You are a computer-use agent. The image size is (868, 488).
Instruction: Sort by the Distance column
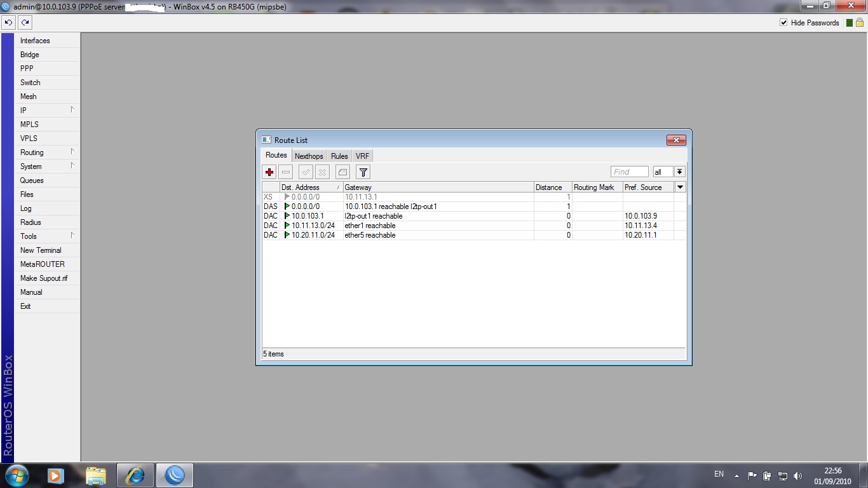tap(553, 187)
